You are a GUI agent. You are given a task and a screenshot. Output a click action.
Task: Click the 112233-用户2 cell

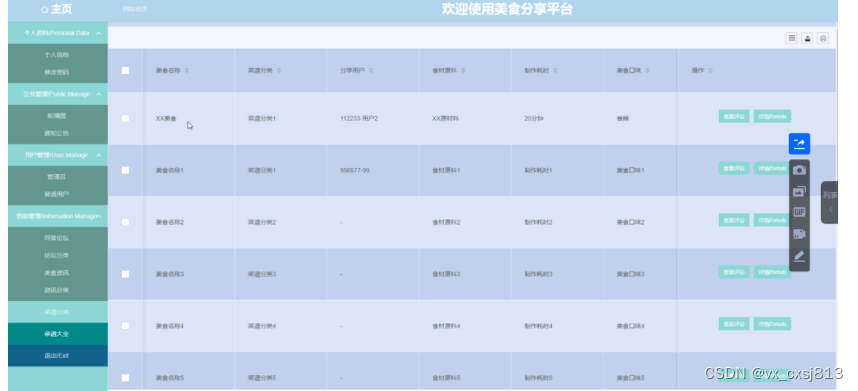(359, 119)
